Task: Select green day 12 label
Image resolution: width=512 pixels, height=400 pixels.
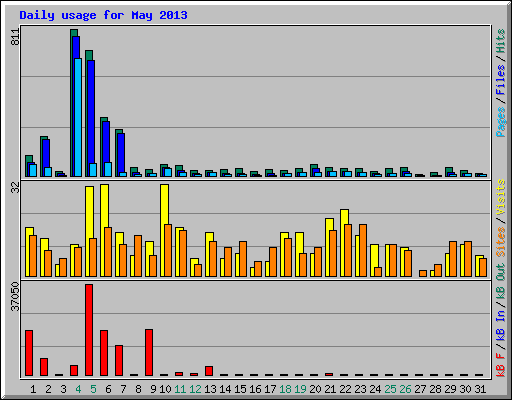Action: coord(195,389)
